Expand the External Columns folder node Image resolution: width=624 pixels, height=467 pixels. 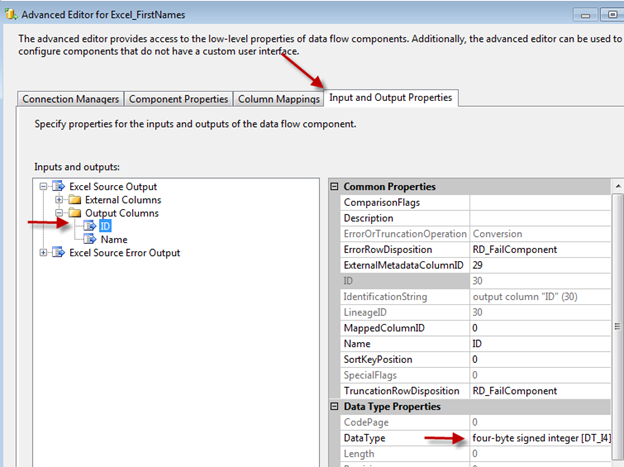(59, 200)
